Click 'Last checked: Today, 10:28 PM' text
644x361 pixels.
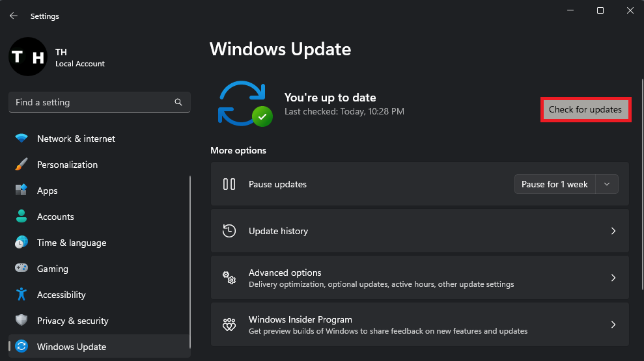(x=344, y=112)
